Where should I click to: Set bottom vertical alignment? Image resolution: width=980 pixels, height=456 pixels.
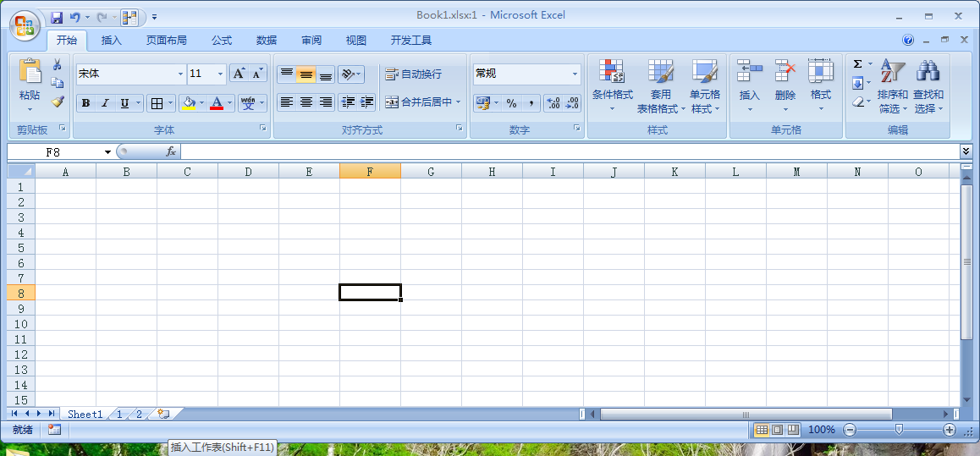click(326, 74)
